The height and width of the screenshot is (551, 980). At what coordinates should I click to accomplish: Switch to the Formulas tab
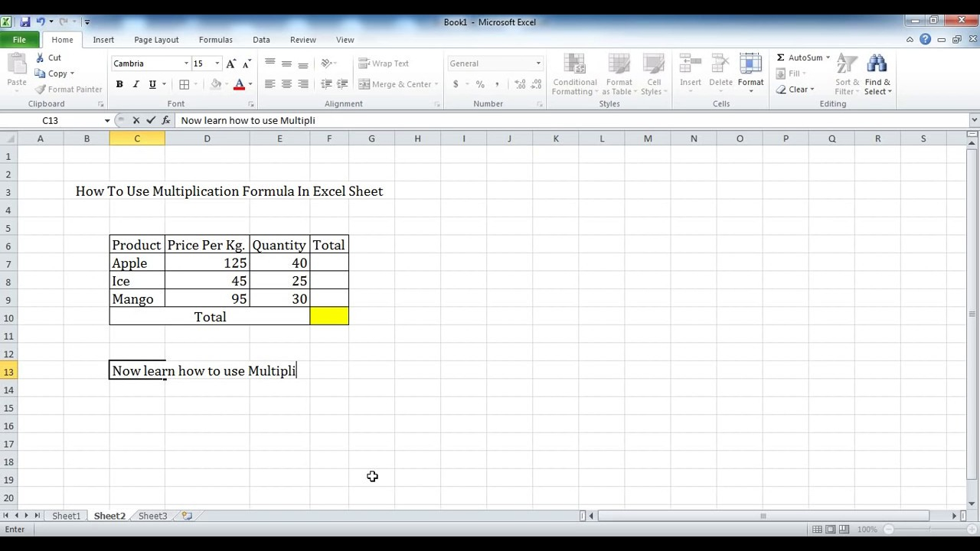coord(216,40)
